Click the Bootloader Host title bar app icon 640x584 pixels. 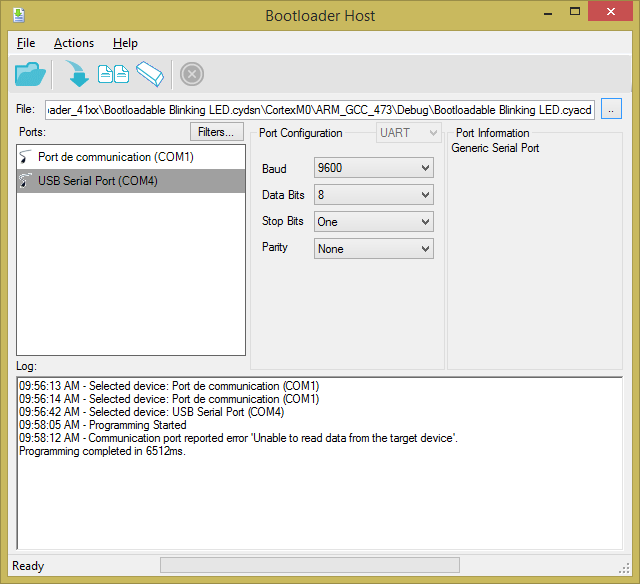tap(19, 15)
